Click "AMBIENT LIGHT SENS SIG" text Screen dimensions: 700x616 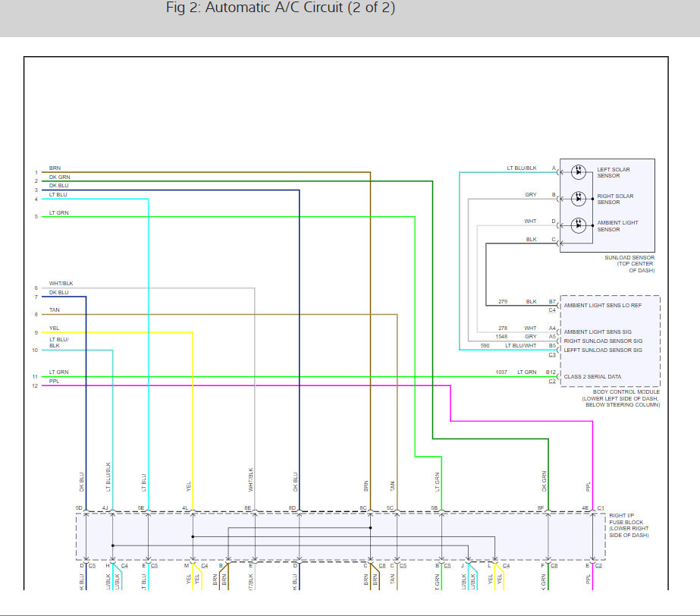click(x=598, y=332)
